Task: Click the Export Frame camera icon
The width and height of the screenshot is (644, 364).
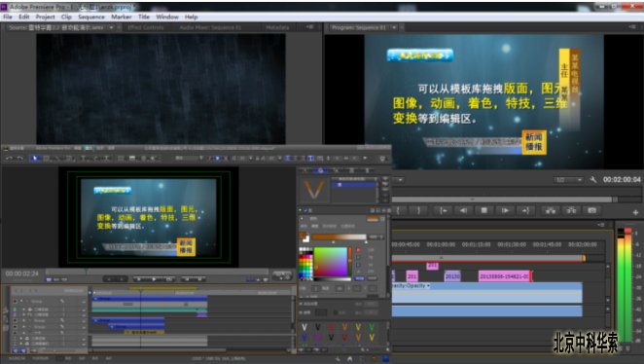Action: pyautogui.click(x=591, y=210)
